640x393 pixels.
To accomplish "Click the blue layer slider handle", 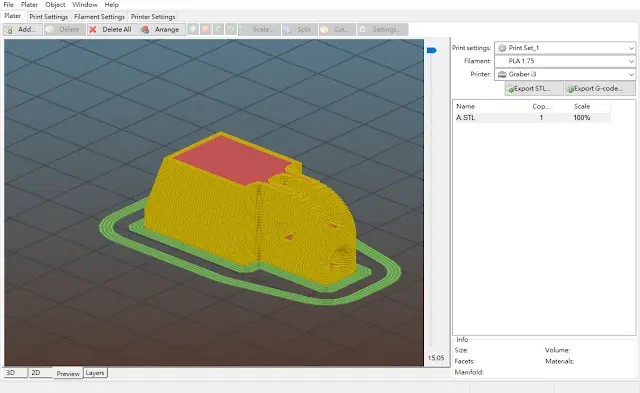I will (431, 50).
